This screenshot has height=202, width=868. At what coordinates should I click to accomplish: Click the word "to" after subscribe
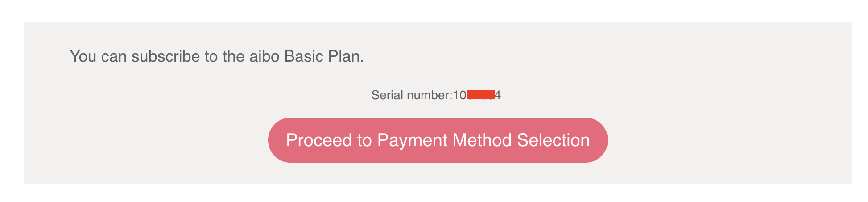pos(211,56)
